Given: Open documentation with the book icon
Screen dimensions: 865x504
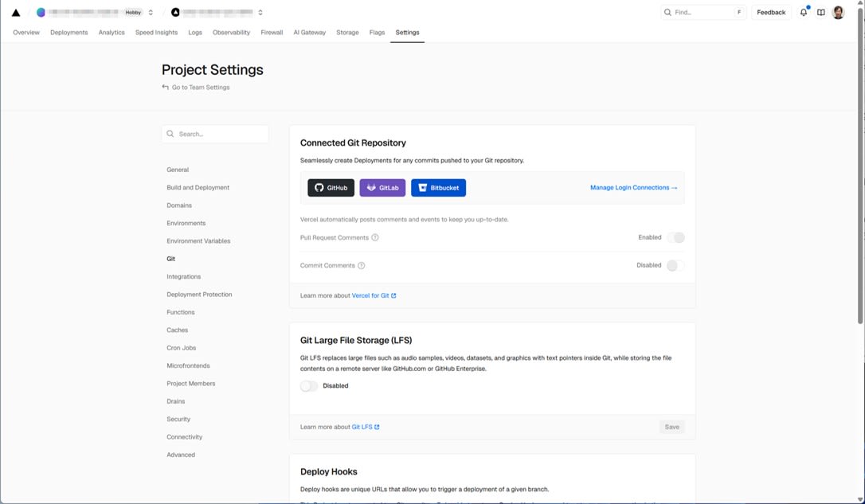Looking at the screenshot, I should coord(820,12).
